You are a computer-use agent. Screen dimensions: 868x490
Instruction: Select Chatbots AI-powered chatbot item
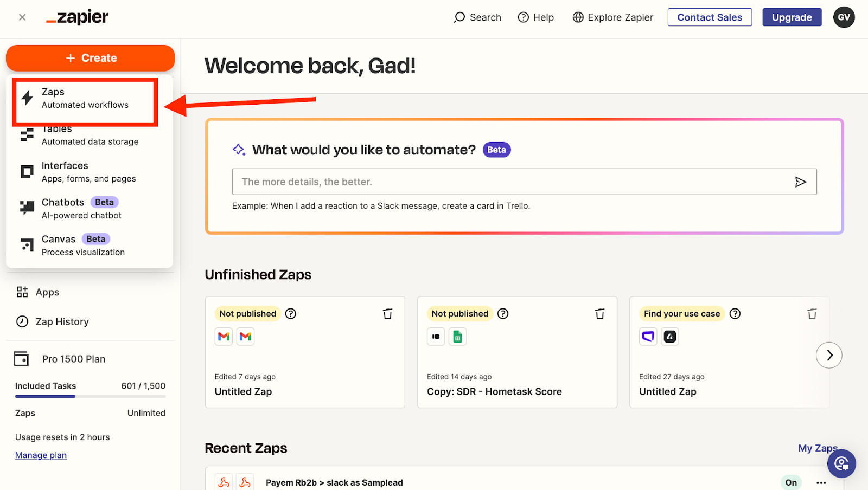[x=90, y=209]
